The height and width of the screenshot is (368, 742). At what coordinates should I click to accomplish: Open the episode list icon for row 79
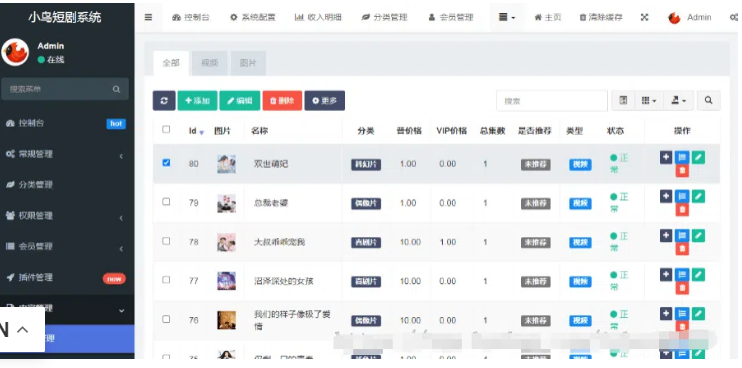[x=682, y=196]
